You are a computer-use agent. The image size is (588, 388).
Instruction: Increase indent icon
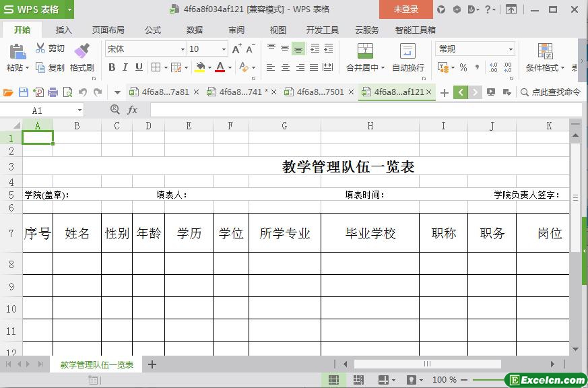[329, 48]
